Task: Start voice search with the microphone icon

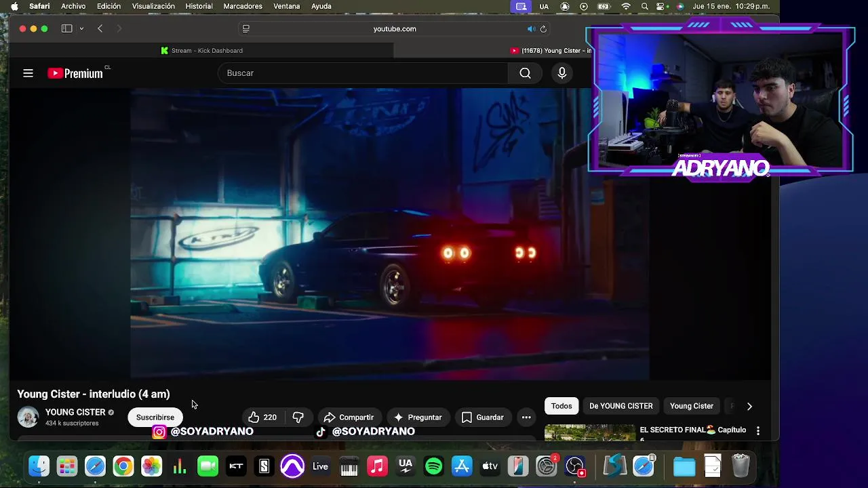Action: pos(561,73)
